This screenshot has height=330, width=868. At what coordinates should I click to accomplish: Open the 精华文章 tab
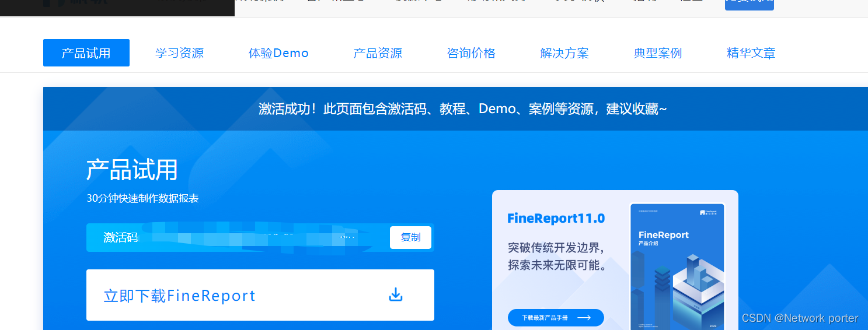coord(751,53)
